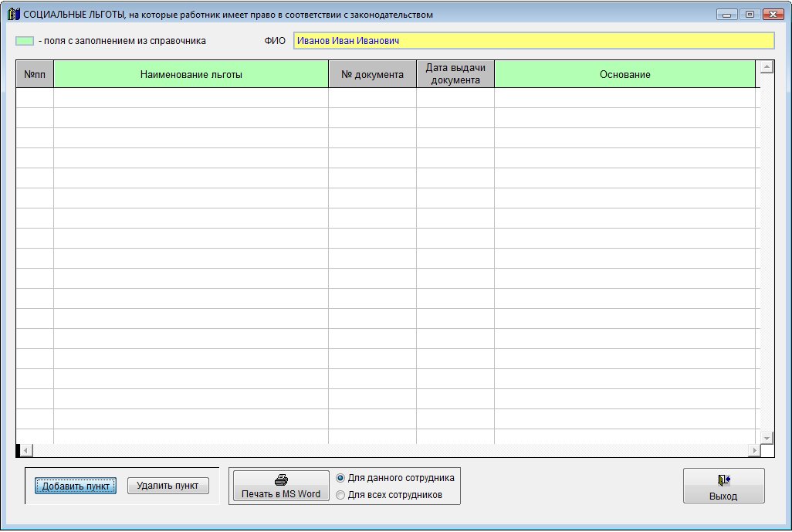Close the СОЦИАЛЬНЫЕ ЛЬГОТЫ window

pos(773,15)
